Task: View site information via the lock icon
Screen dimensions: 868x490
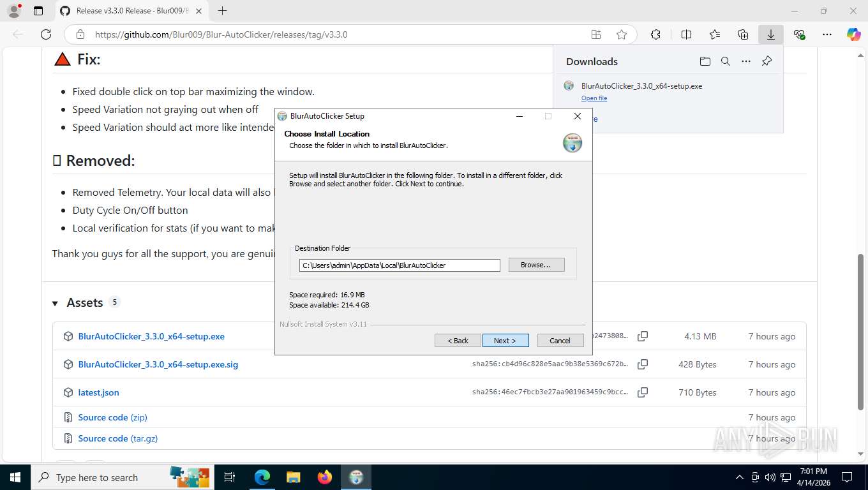Action: pyautogui.click(x=80, y=34)
